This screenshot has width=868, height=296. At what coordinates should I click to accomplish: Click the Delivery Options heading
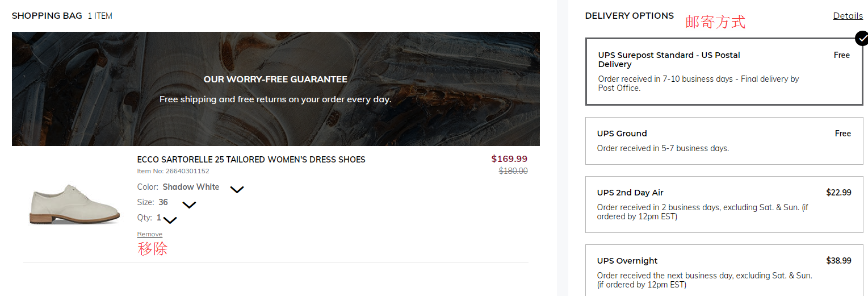[x=629, y=16]
